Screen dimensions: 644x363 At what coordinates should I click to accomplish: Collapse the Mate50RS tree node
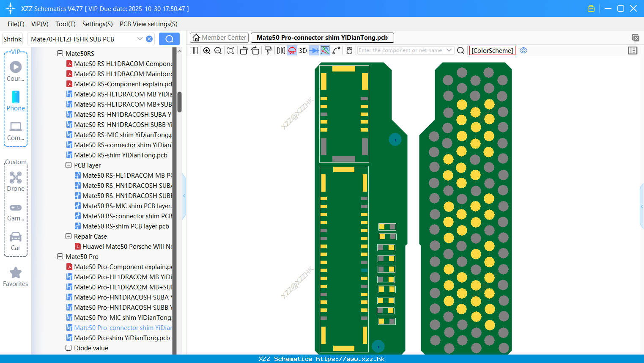click(60, 53)
